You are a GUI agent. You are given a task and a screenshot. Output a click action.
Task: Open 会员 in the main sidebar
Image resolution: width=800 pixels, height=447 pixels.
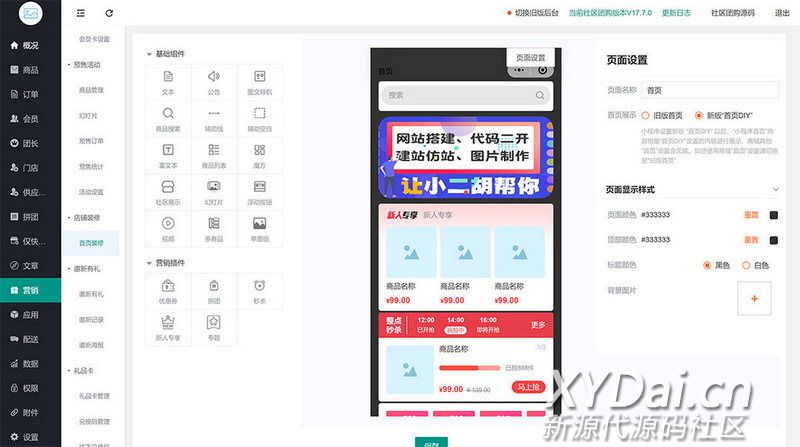click(31, 119)
